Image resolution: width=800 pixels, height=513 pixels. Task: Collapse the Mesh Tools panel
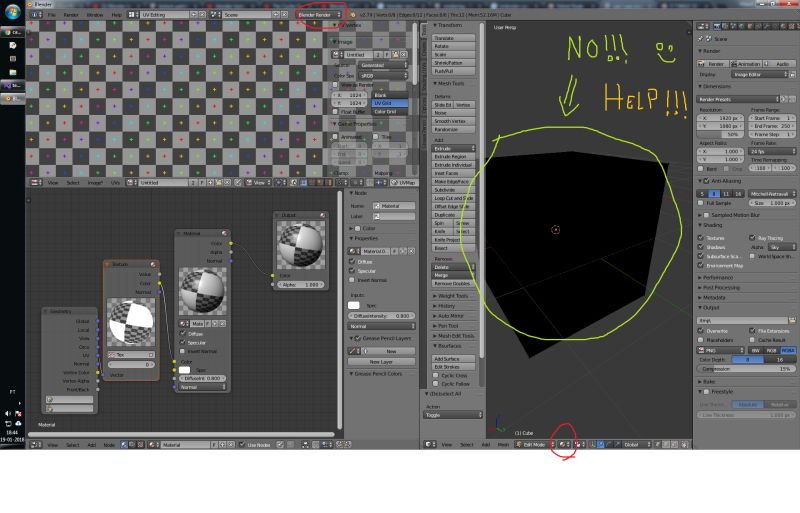(450, 83)
